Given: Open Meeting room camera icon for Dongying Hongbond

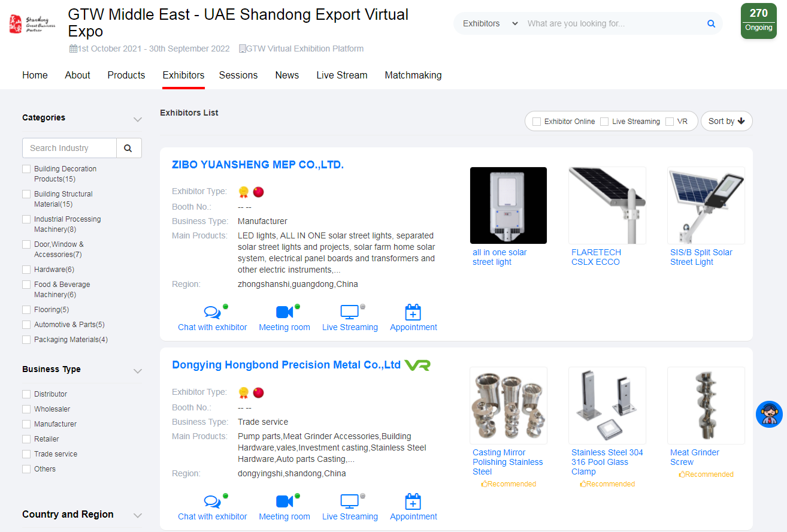Looking at the screenshot, I should (x=284, y=501).
